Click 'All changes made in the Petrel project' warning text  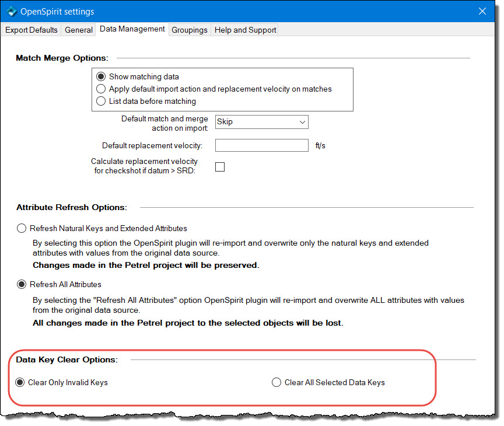click(x=188, y=323)
